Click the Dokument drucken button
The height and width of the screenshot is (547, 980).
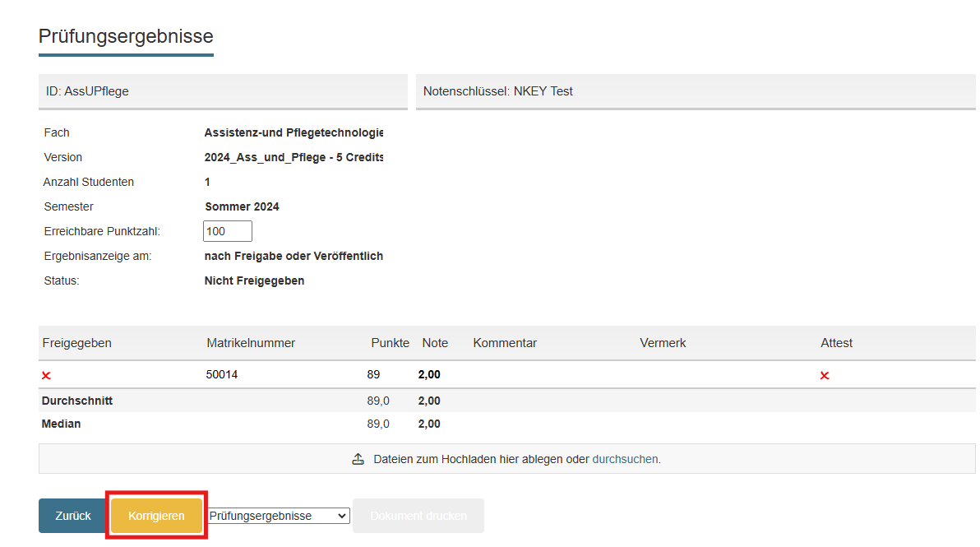[418, 516]
